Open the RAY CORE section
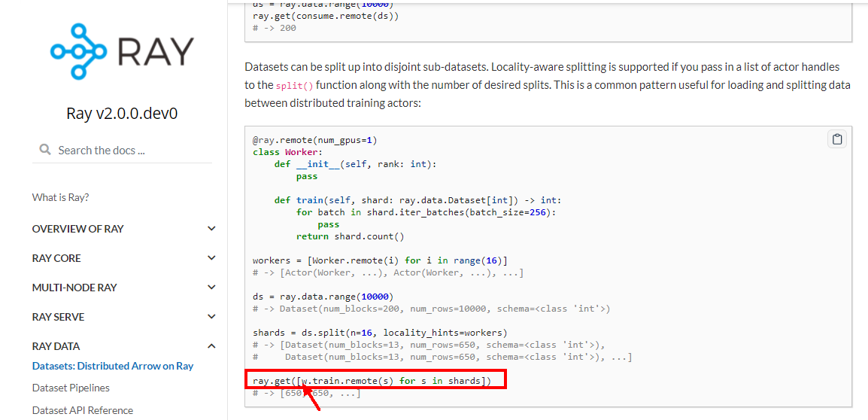868x420 pixels. (x=56, y=258)
